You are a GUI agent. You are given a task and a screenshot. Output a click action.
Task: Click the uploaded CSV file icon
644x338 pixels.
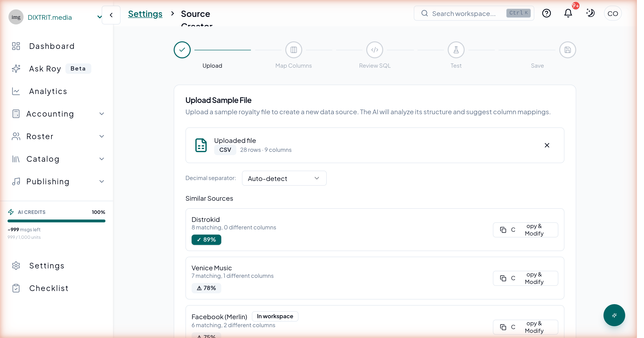201,145
